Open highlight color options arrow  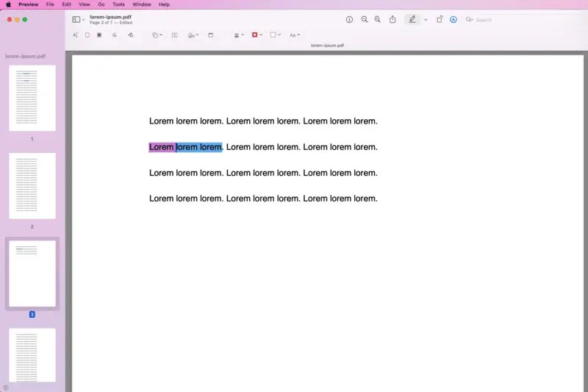426,20
